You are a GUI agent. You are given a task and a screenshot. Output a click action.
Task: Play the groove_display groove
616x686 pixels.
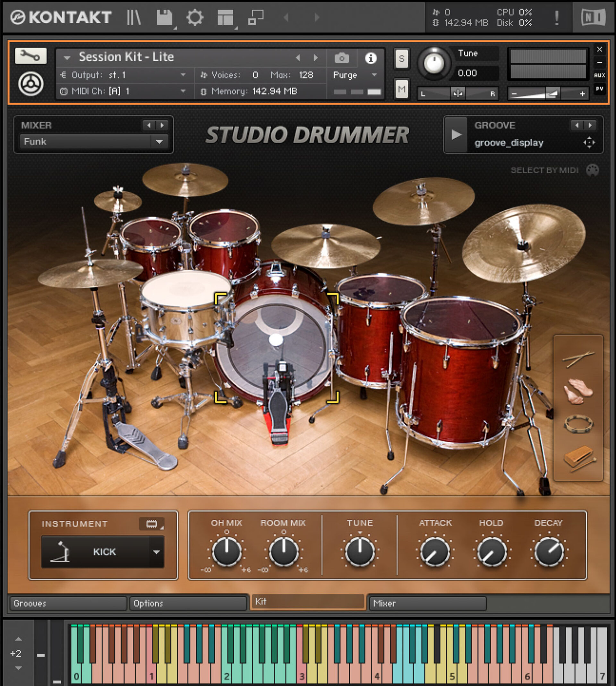tap(457, 134)
